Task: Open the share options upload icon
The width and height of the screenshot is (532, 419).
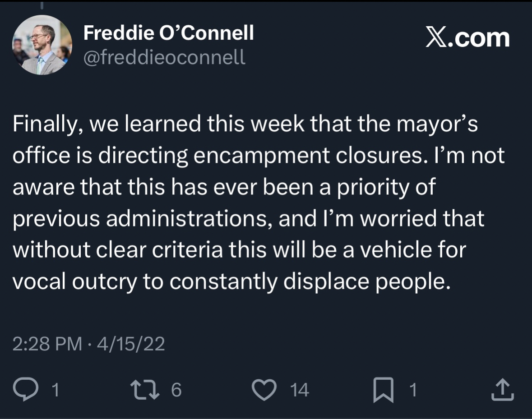Action: tap(502, 390)
